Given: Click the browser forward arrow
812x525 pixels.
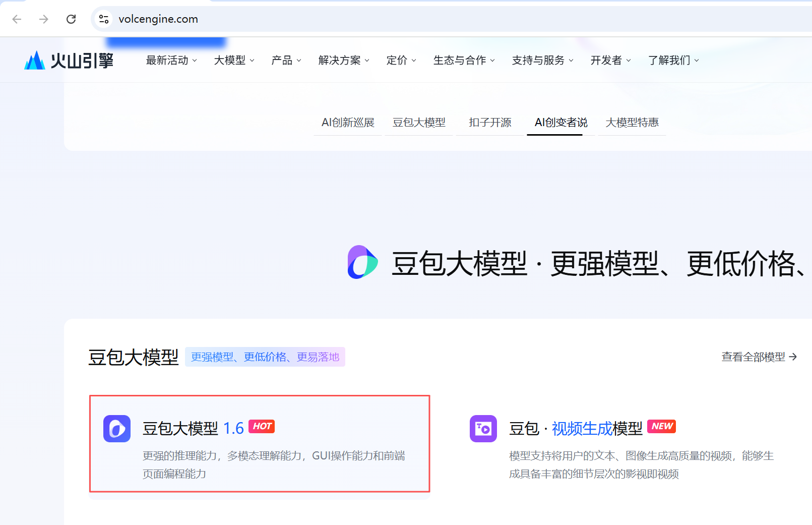Looking at the screenshot, I should click(44, 19).
